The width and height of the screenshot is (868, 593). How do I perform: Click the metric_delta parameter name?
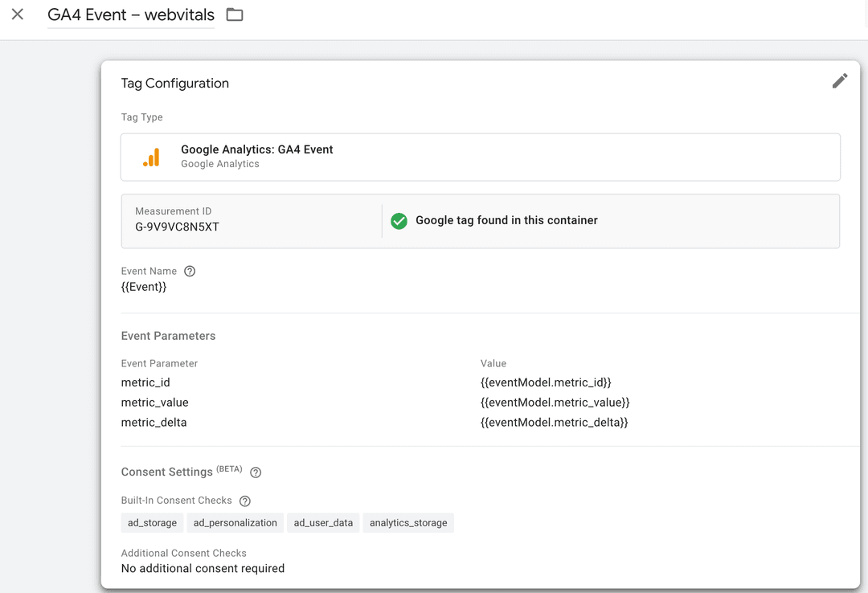[154, 423]
